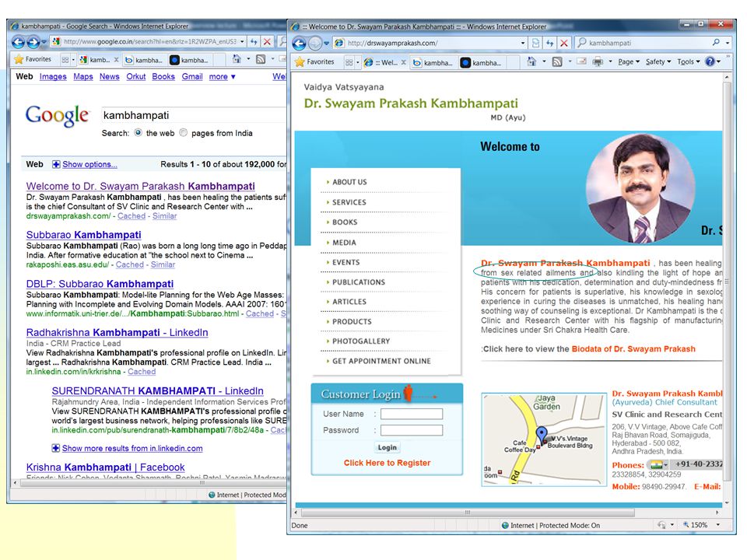Switch to first 'kambha...' tab in Dr. Swayam window
This screenshot has width=747, height=560.
tap(433, 62)
